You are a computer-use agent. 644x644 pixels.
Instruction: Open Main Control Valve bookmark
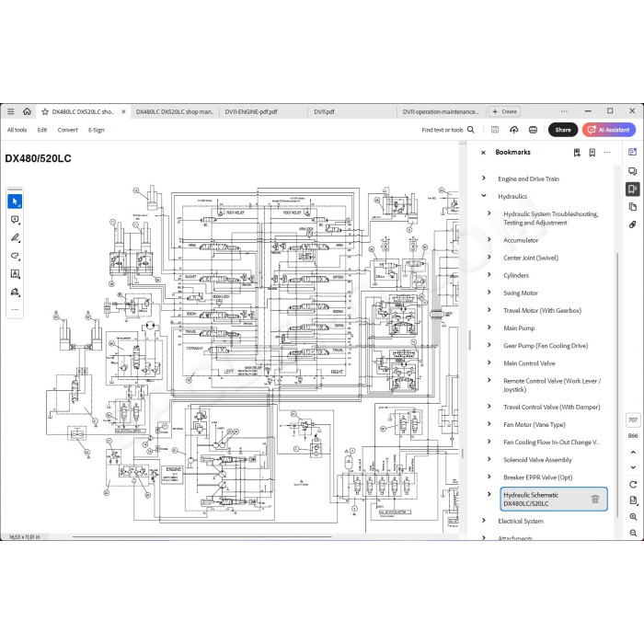pos(529,363)
